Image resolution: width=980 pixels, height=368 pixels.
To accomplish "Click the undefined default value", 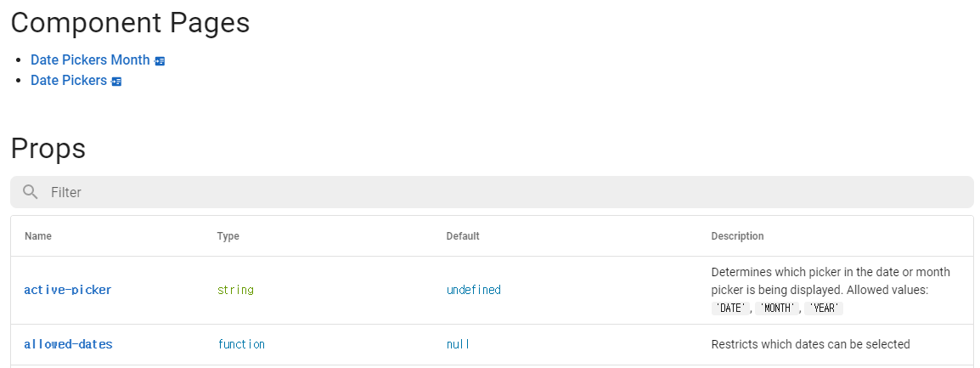I will click(474, 290).
